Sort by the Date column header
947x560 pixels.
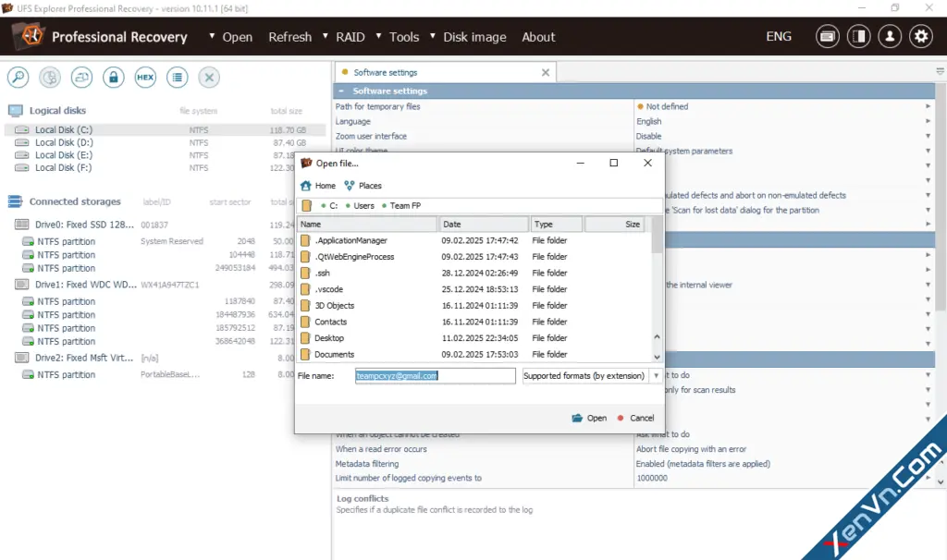(484, 225)
